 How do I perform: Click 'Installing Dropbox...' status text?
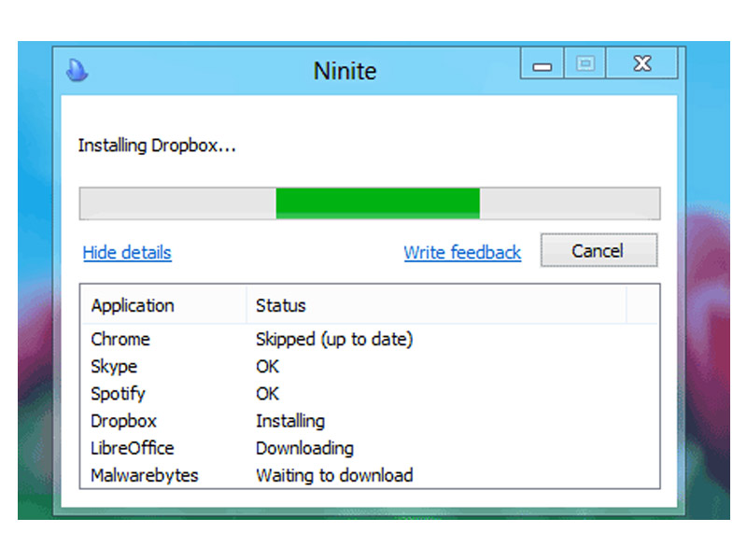157,146
